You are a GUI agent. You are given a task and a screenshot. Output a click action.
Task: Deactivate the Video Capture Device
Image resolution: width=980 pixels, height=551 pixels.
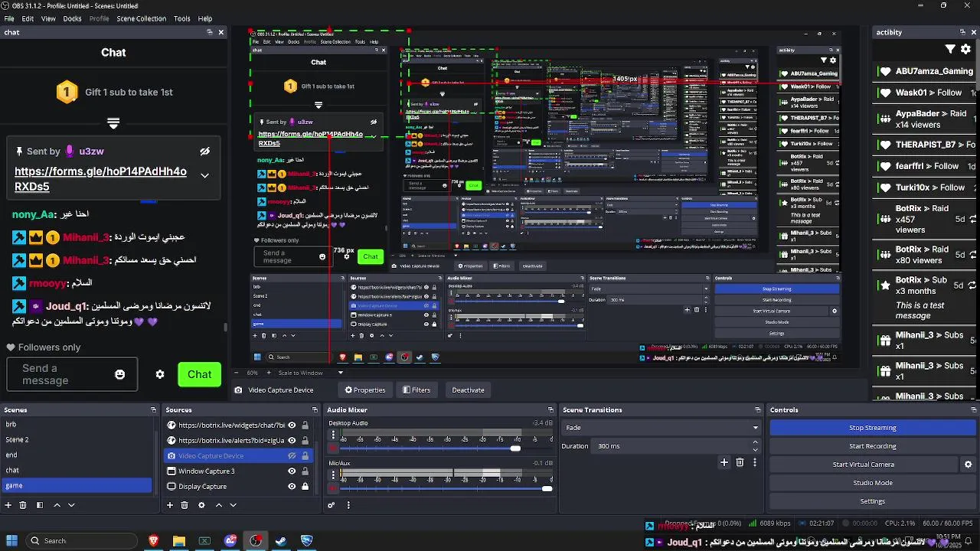click(x=468, y=390)
